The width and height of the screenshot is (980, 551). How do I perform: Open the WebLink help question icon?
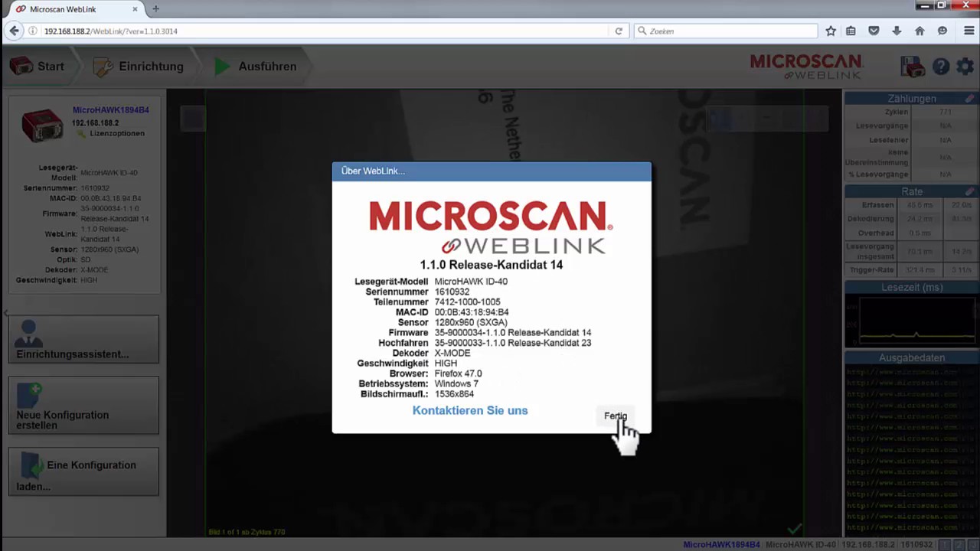(941, 67)
